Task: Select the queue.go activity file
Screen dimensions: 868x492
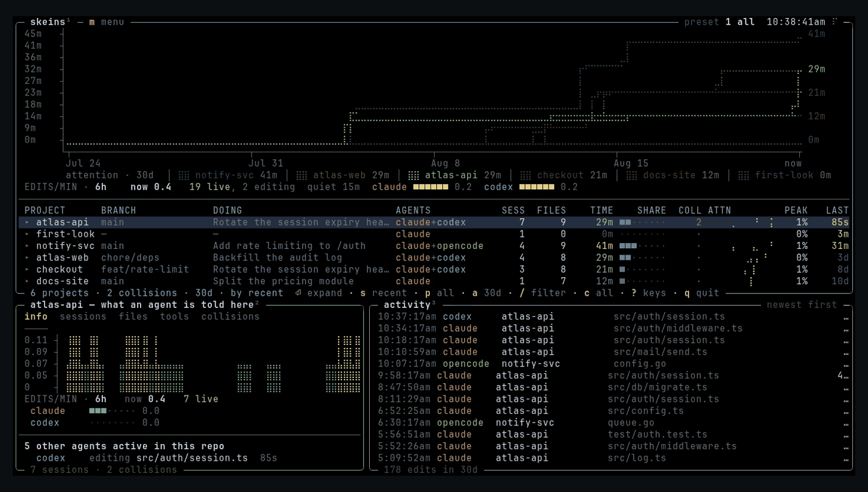Action: (631, 423)
